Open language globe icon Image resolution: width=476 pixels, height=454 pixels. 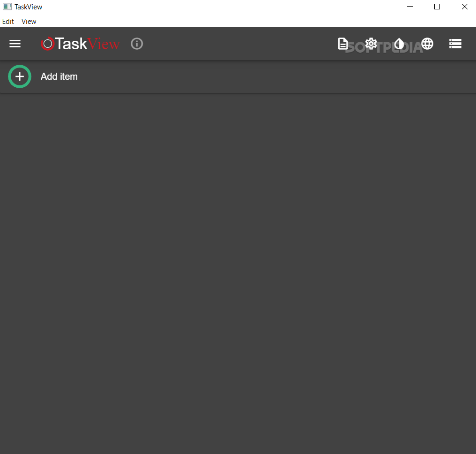[427, 44]
